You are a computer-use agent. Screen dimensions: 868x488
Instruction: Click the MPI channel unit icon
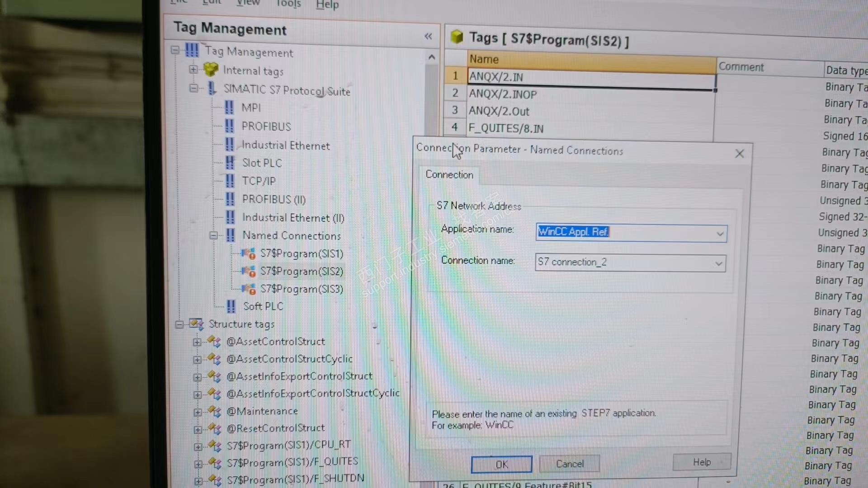(229, 108)
